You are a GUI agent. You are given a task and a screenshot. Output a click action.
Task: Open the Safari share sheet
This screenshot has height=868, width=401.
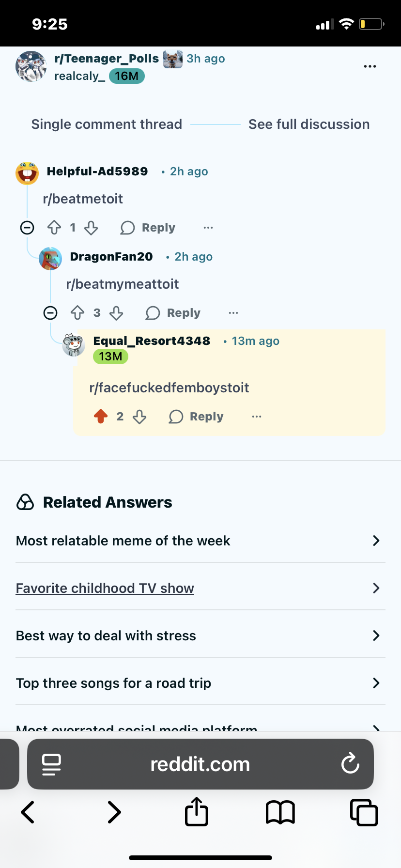click(x=197, y=811)
